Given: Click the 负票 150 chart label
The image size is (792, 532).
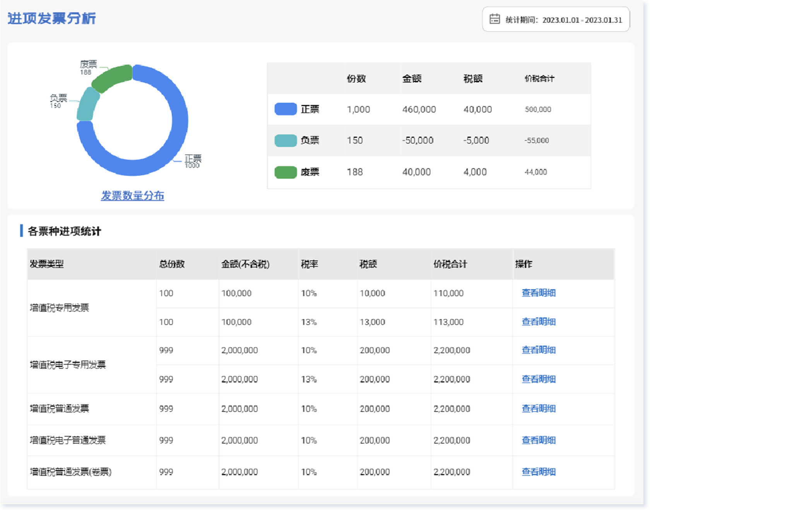Looking at the screenshot, I should [58, 101].
